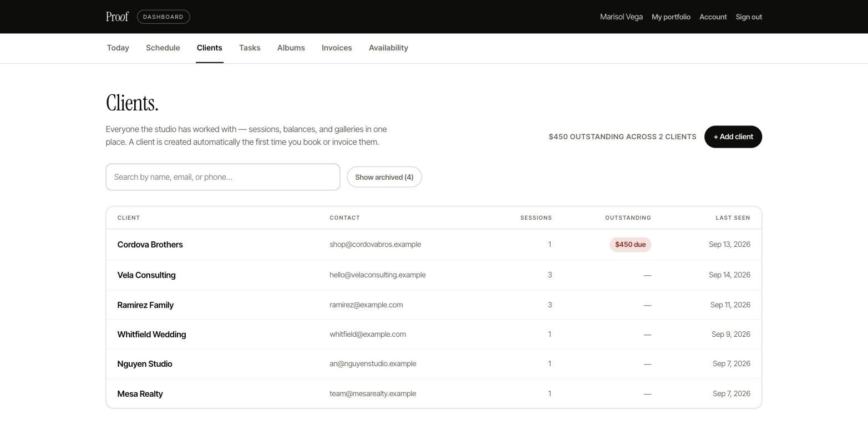
Task: Click shop@cordovabros.example email
Action: (375, 245)
